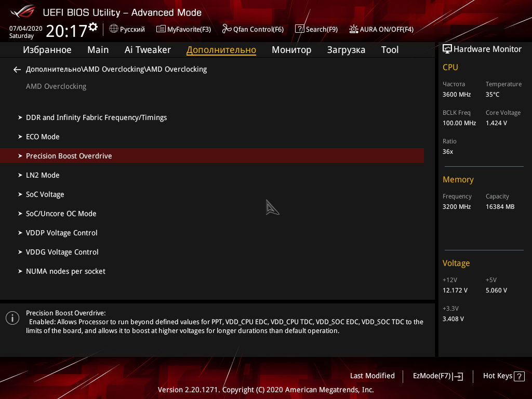The width and height of the screenshot is (532, 399).
Task: Expand the ECO Mode arrow
Action: [20, 137]
